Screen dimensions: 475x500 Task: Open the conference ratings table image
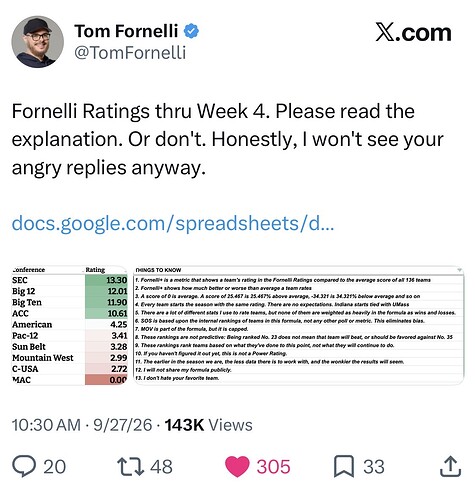tap(69, 325)
